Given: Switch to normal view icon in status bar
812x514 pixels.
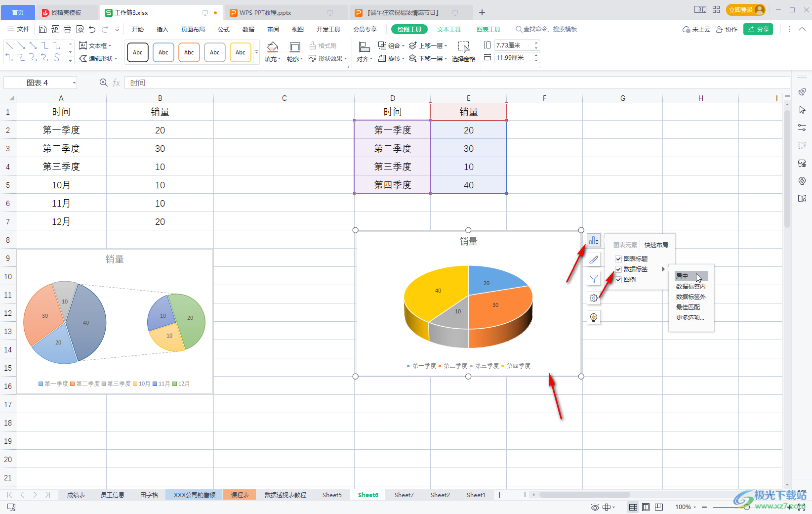Looking at the screenshot, I should pos(633,507).
